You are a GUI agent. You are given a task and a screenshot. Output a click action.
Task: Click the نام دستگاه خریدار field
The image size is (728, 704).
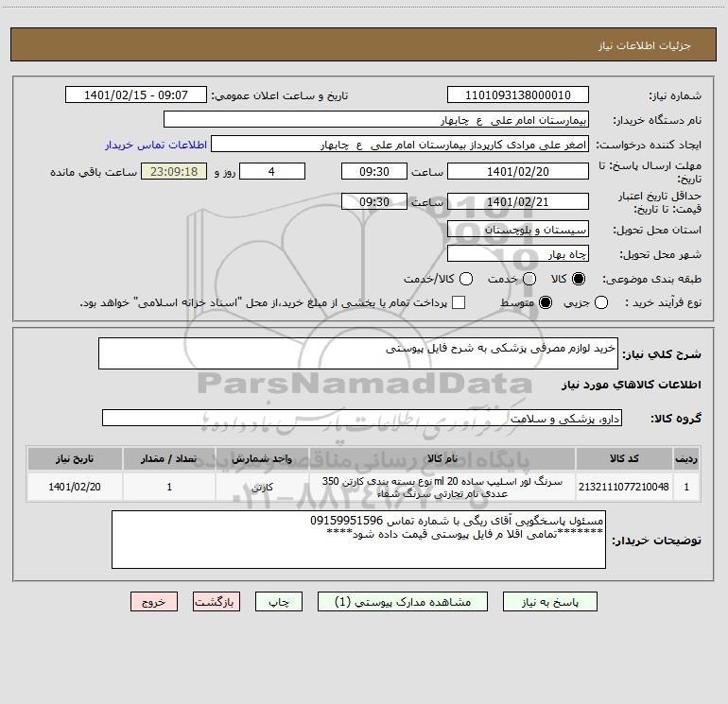[x=376, y=120]
